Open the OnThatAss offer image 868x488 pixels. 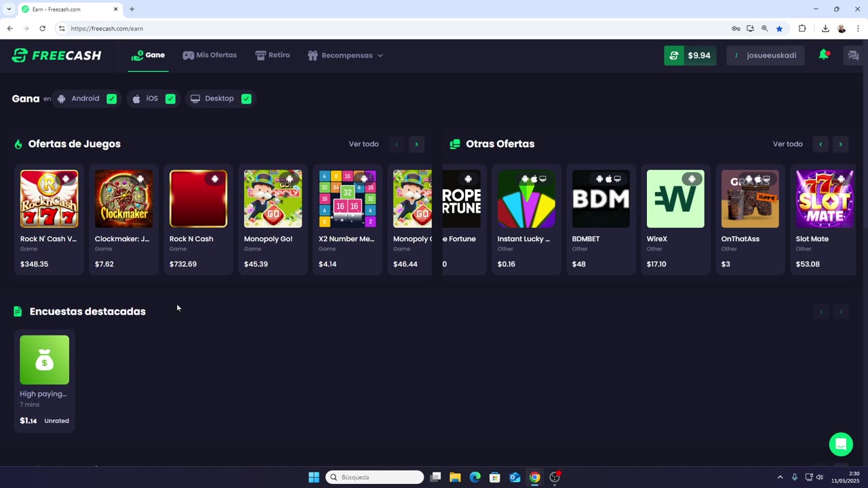click(750, 199)
